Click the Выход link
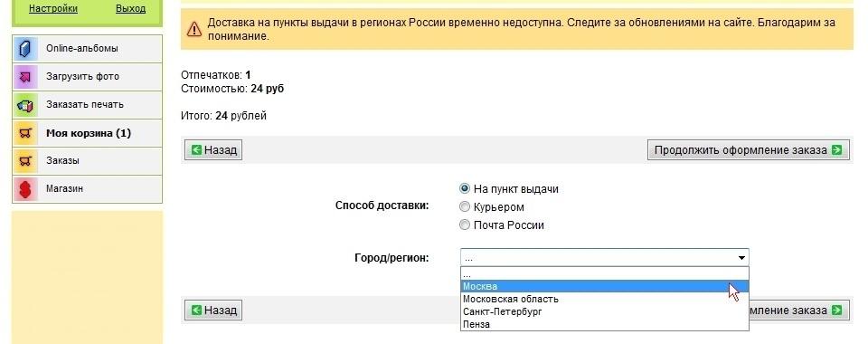The width and height of the screenshot is (868, 344). (130, 9)
